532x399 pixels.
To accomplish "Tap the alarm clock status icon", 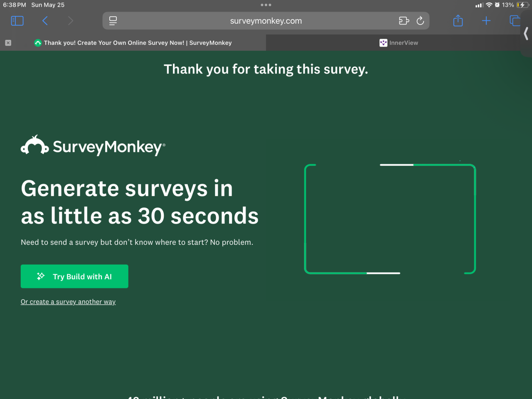I will tap(497, 5).
